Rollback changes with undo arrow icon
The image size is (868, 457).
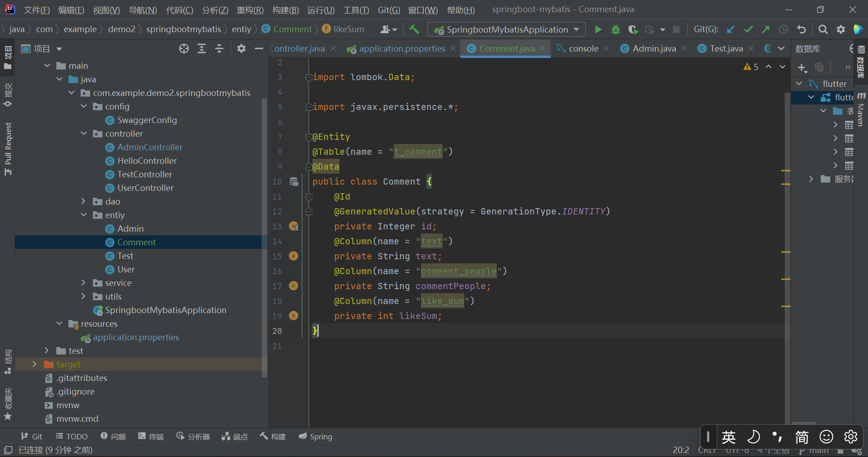click(802, 29)
